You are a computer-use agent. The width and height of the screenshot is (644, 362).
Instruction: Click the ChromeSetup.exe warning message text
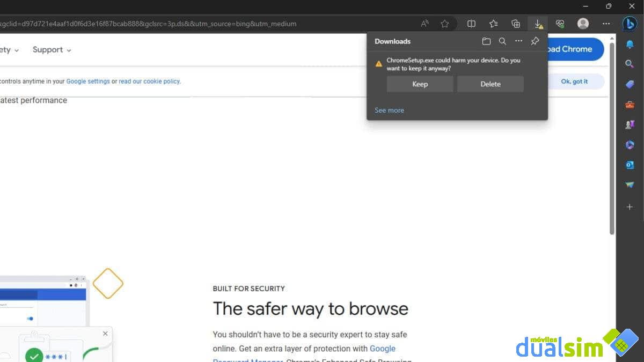coord(453,64)
